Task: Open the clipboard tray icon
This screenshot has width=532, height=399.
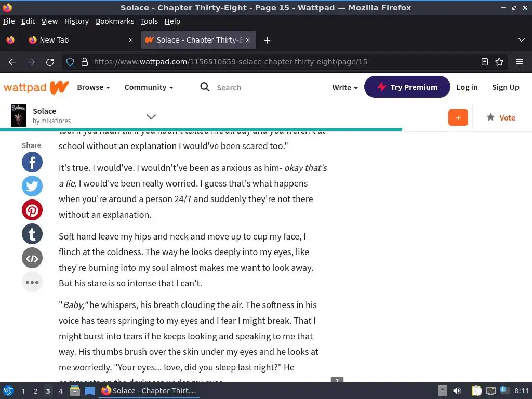Action: click(x=476, y=391)
